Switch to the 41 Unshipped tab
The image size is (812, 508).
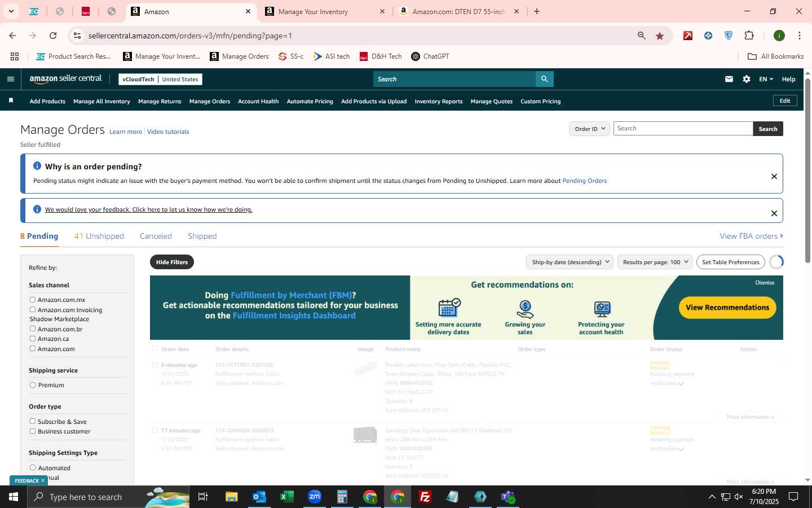(99, 236)
